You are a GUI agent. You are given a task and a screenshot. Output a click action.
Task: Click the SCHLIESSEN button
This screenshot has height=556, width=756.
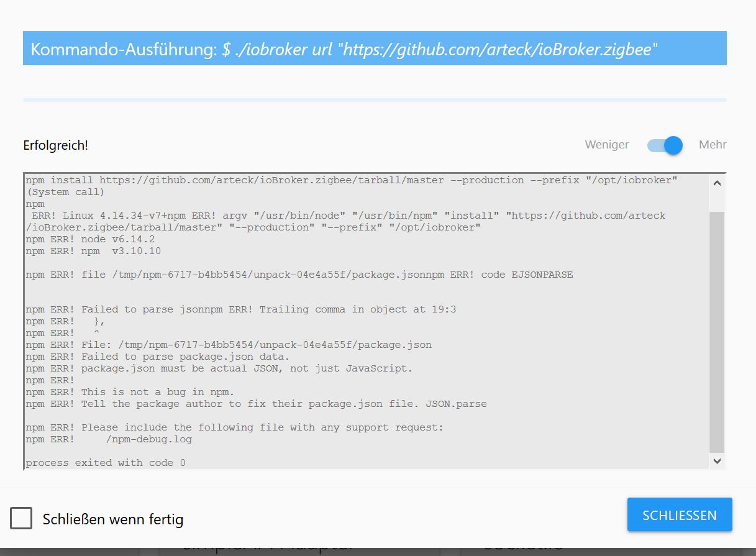pyautogui.click(x=680, y=515)
